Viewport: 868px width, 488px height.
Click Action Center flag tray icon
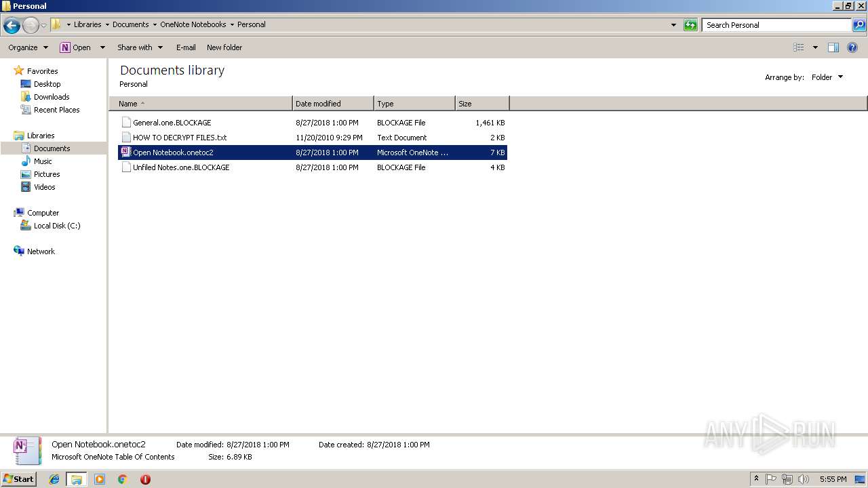[771, 479]
